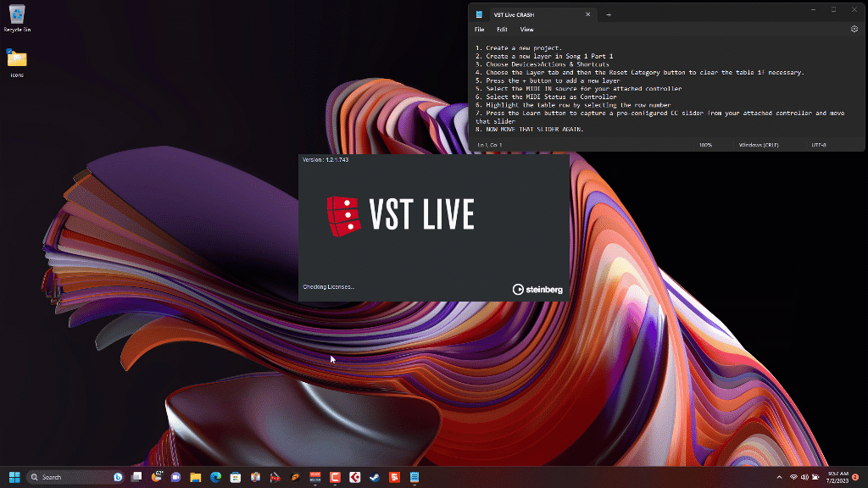Open a new tab in Notepad
The image size is (868, 488).
click(x=608, y=14)
